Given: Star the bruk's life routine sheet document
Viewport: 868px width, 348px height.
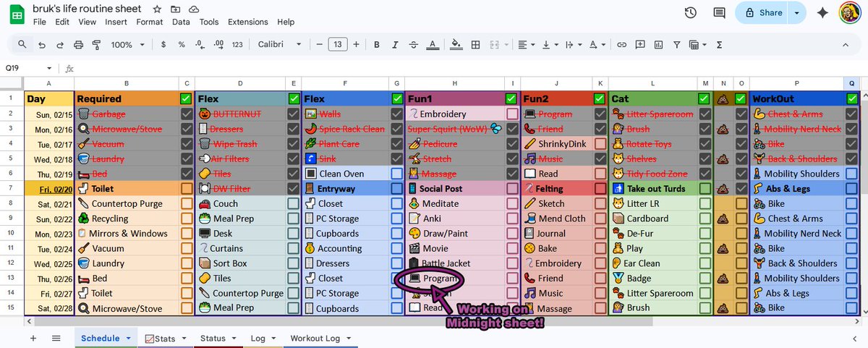Looking at the screenshot, I should pos(158,9).
